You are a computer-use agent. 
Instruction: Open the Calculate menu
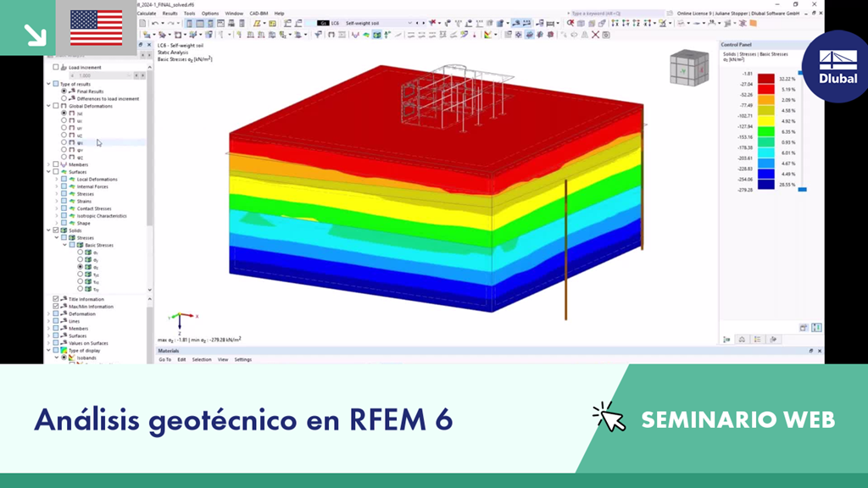[x=146, y=14]
